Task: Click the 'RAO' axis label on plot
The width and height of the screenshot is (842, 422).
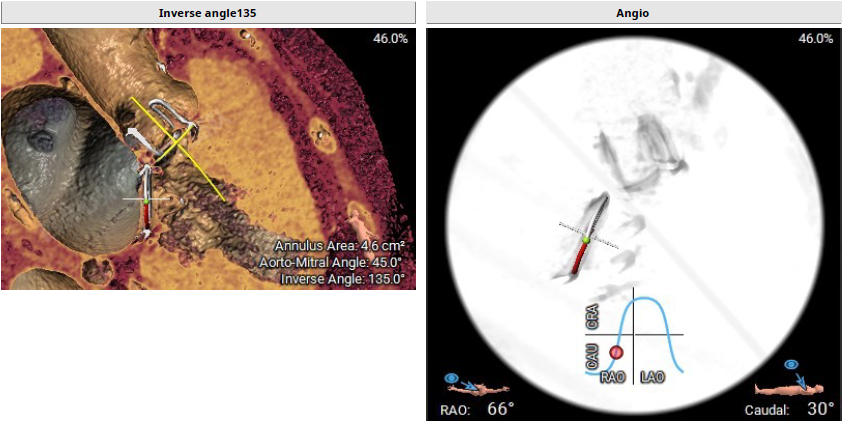Action: coord(615,377)
